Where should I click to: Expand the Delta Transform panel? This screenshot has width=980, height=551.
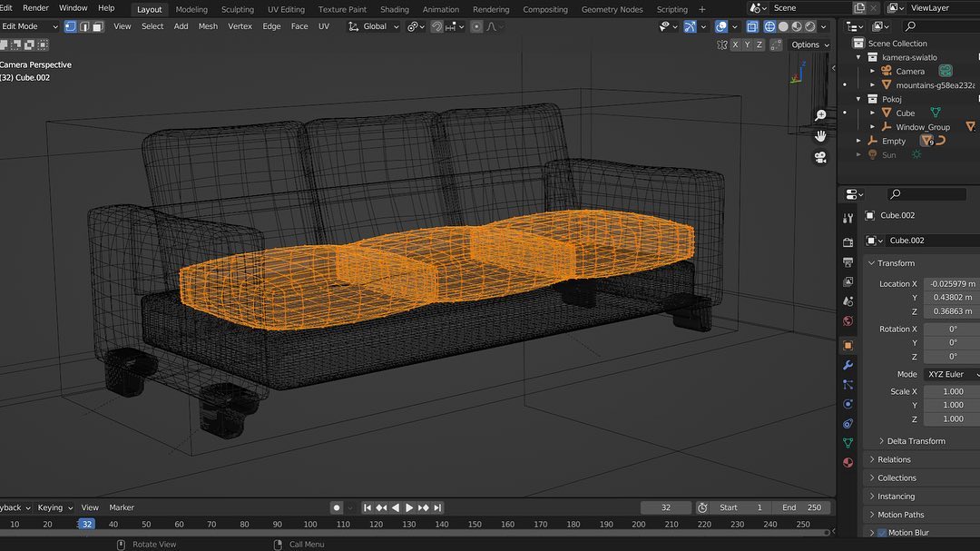[915, 441]
